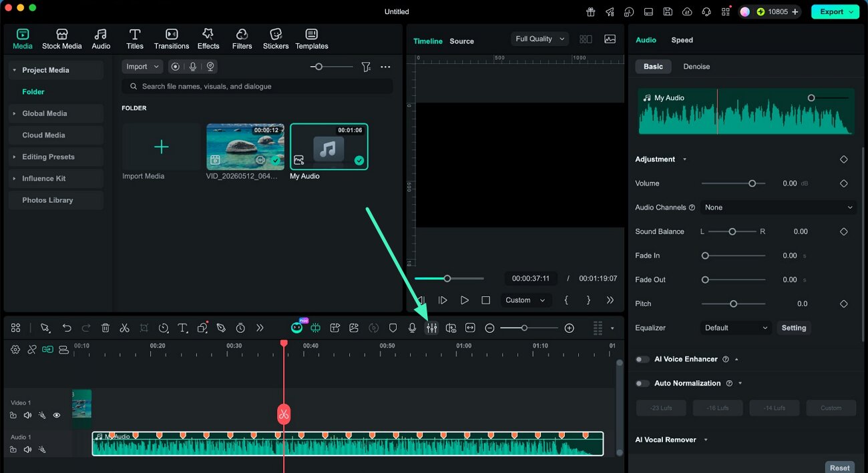The height and width of the screenshot is (473, 868).
Task: Open the AI Copilot face icon
Action: pyautogui.click(x=296, y=328)
